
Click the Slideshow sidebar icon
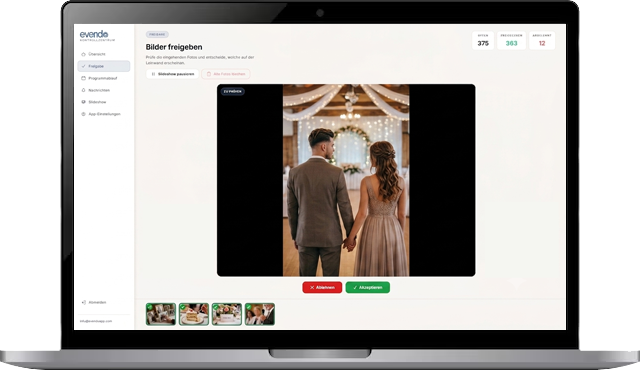coord(83,102)
